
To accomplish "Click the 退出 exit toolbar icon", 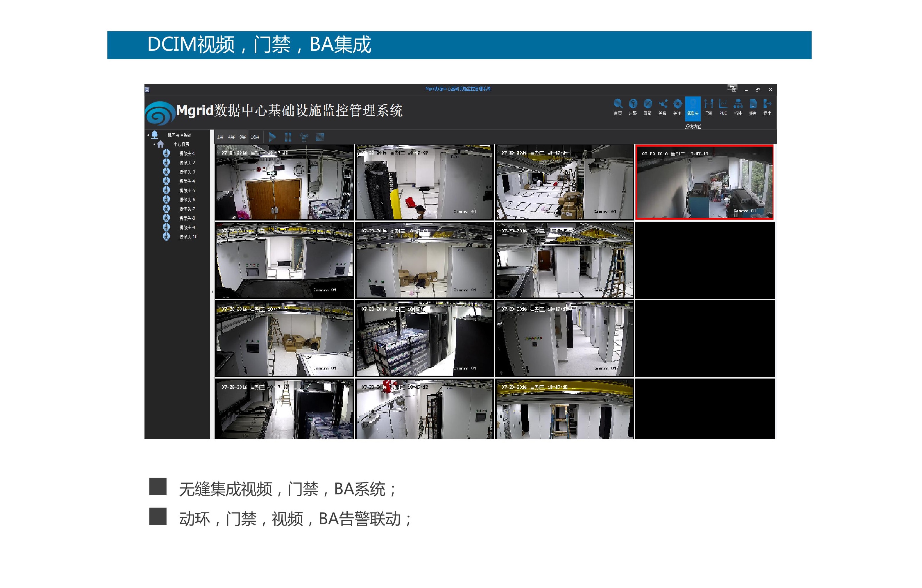I will pos(767,107).
